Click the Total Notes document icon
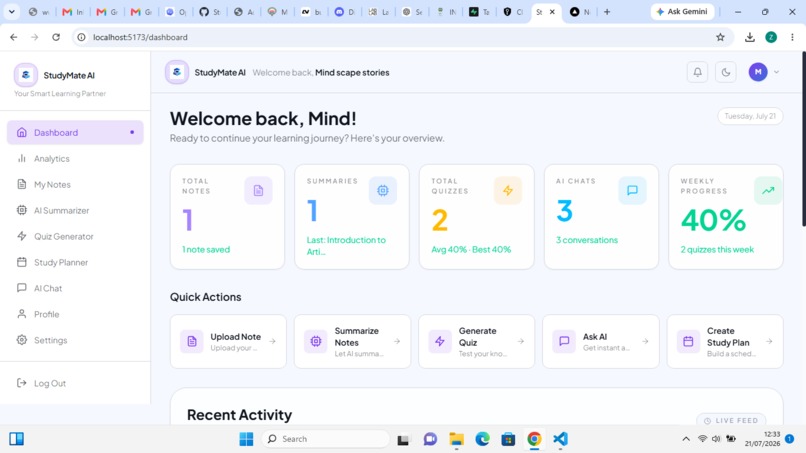 (x=258, y=191)
